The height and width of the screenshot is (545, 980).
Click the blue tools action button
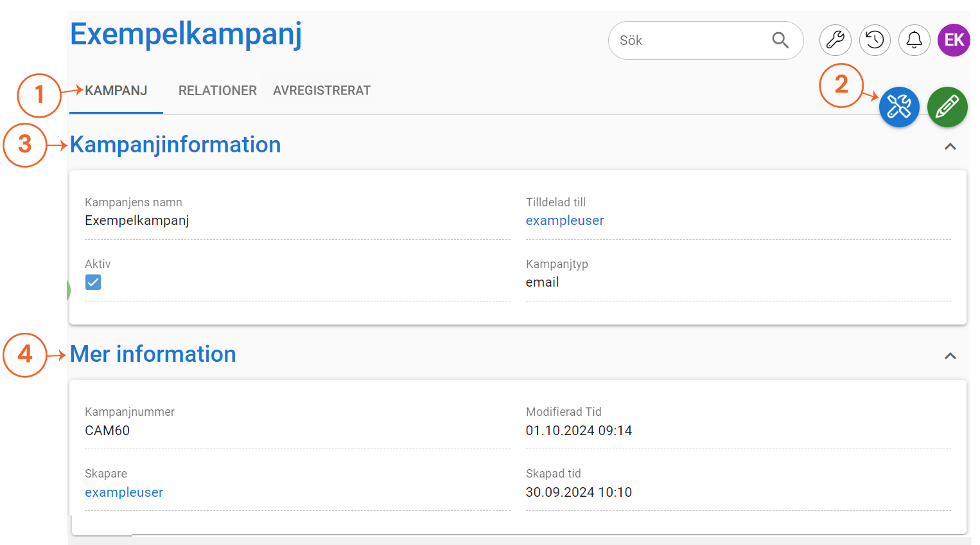(899, 107)
